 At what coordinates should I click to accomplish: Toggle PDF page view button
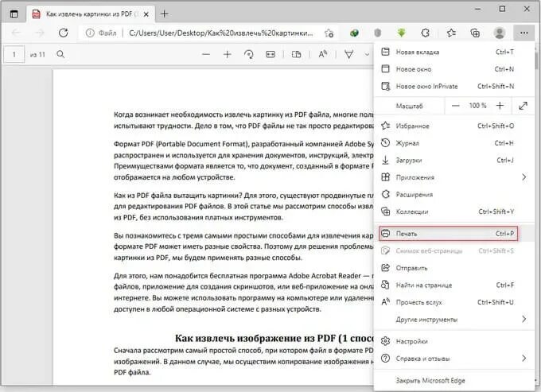(297, 55)
